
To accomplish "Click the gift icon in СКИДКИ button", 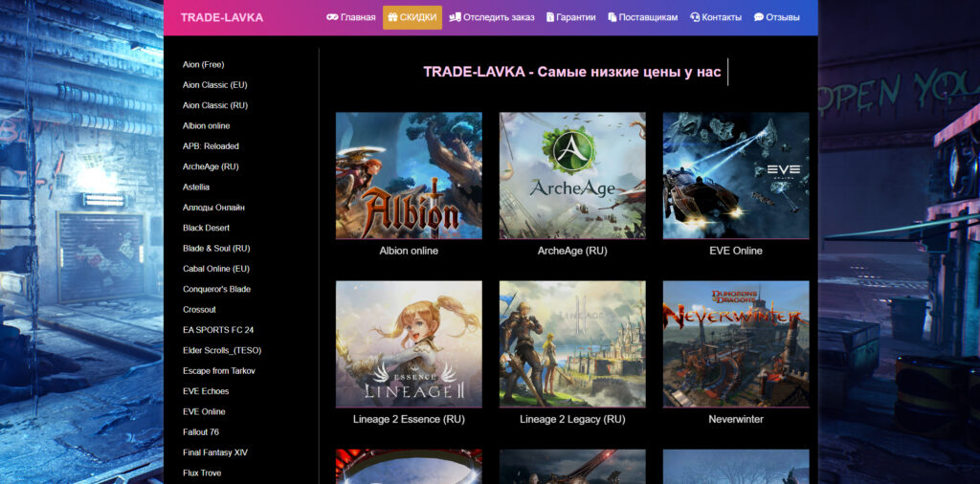I will [392, 17].
